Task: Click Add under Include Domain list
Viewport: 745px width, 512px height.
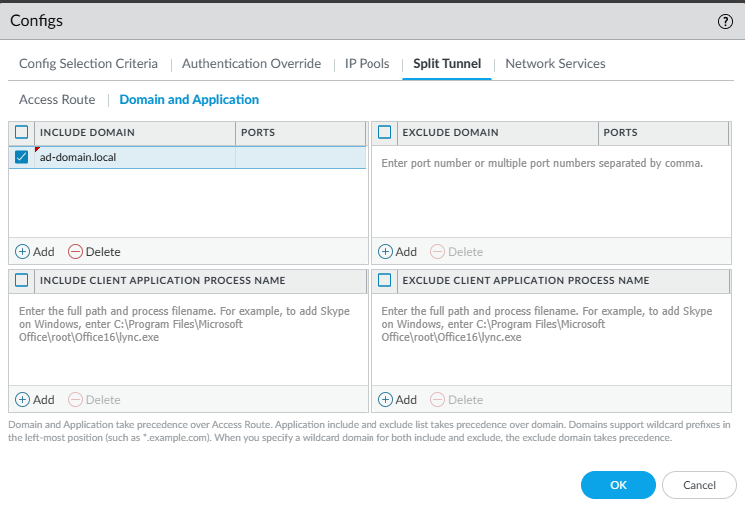Action: point(35,252)
